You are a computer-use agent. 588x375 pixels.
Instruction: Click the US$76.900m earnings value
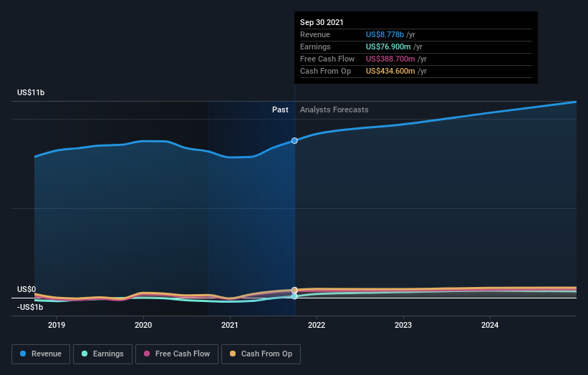tap(388, 47)
